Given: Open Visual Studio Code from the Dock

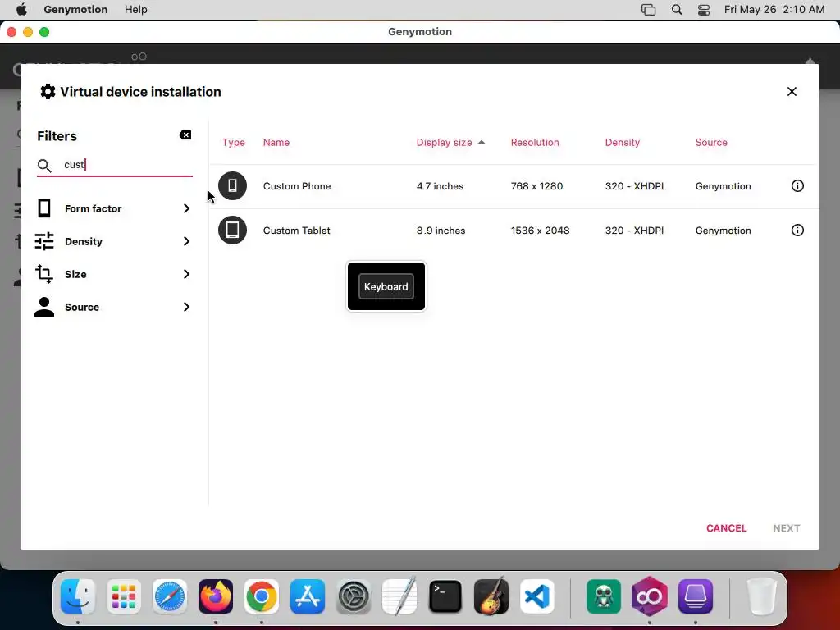Looking at the screenshot, I should [537, 596].
